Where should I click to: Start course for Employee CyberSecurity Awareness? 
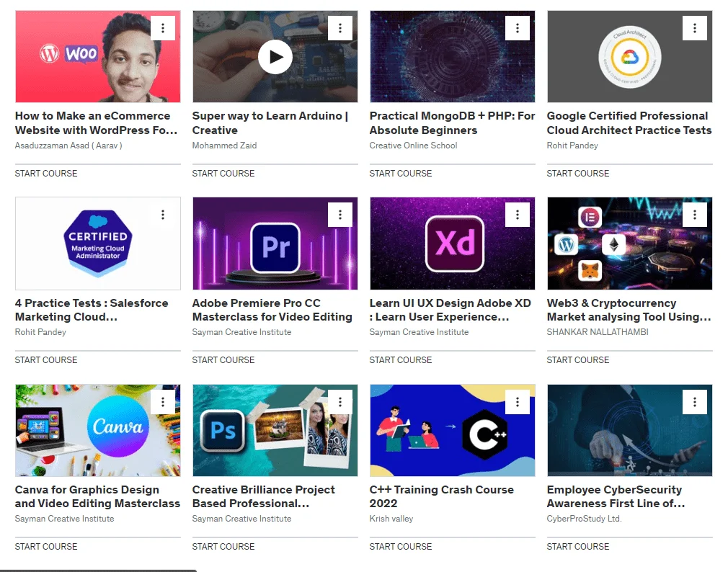coord(578,547)
